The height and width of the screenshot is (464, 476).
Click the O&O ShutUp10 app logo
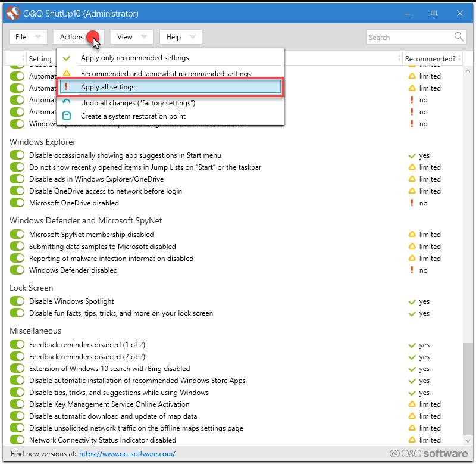point(12,13)
